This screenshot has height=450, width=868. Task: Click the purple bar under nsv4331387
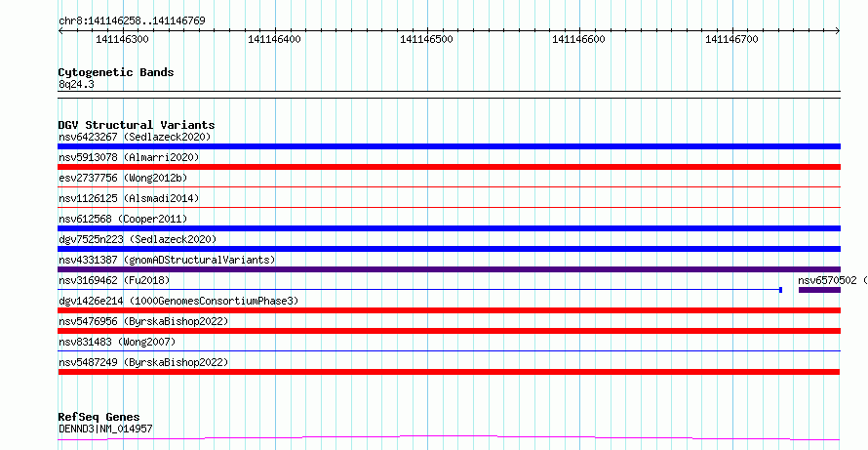449,269
